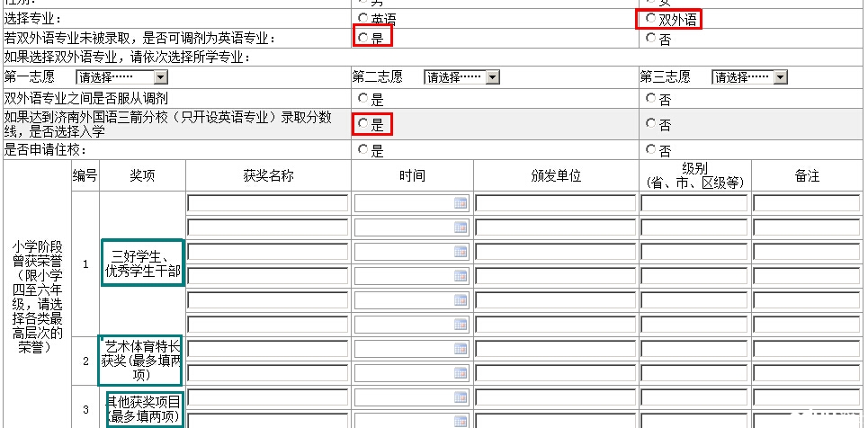868x428 pixels.
Task: Choose 是 for adjusting to English major
Action: tap(362, 38)
